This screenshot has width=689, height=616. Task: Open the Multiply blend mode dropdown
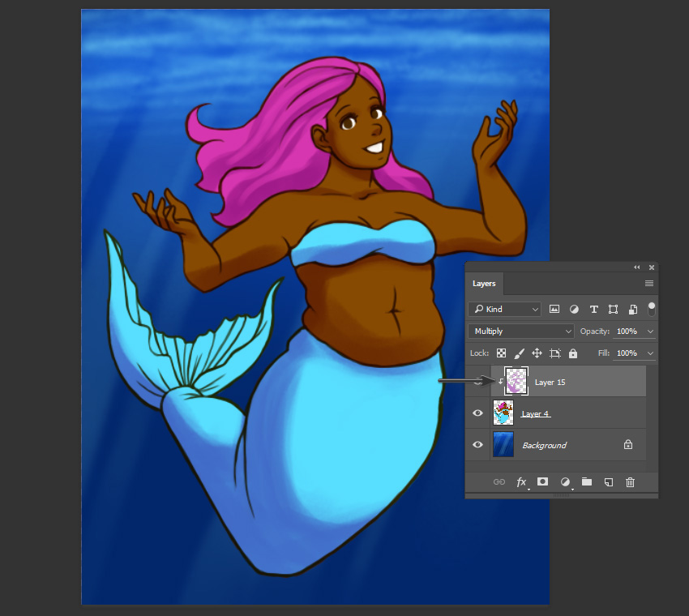(521, 332)
